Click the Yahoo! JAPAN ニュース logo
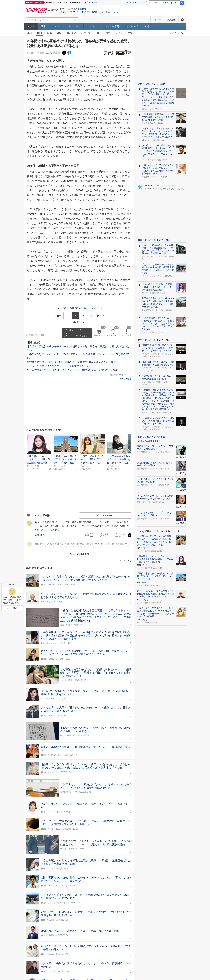210x980 pixels. [x=42, y=10]
